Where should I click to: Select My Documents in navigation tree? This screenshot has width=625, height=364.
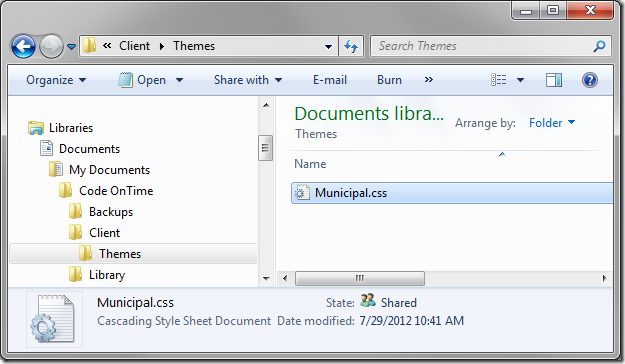pos(109,170)
